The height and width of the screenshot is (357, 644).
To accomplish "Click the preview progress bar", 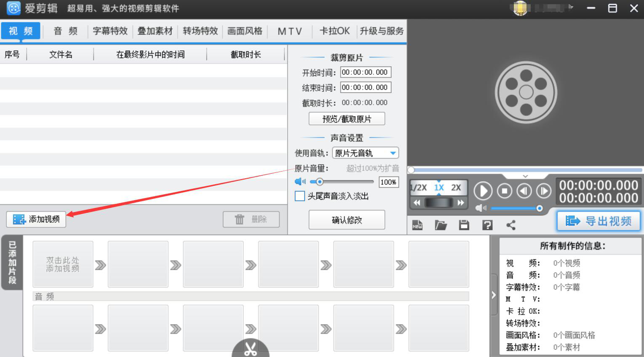I will point(525,170).
